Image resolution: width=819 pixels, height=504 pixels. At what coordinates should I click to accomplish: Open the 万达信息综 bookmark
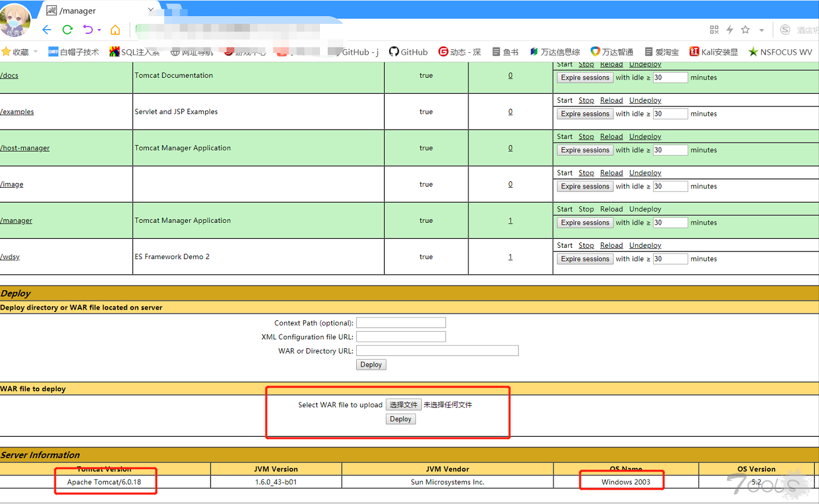555,52
